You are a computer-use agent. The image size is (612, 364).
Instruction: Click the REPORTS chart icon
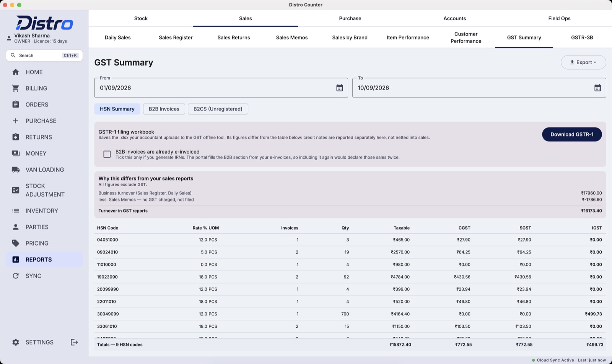(x=16, y=260)
